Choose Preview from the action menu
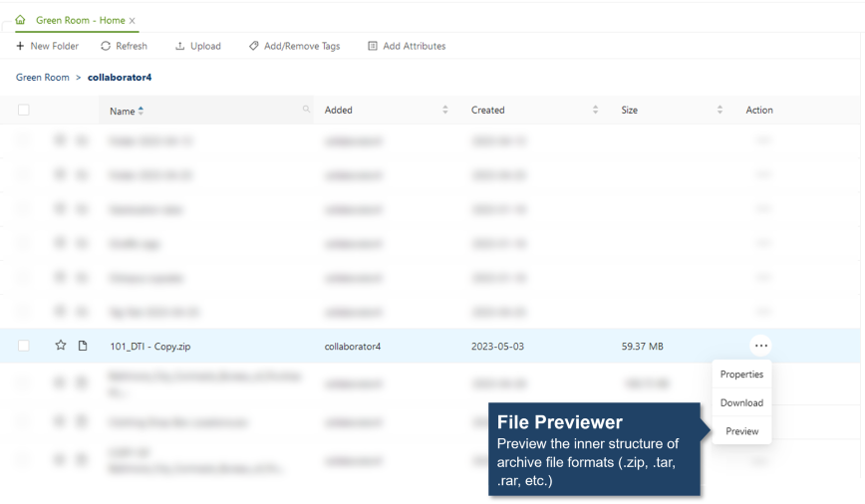 pos(742,431)
